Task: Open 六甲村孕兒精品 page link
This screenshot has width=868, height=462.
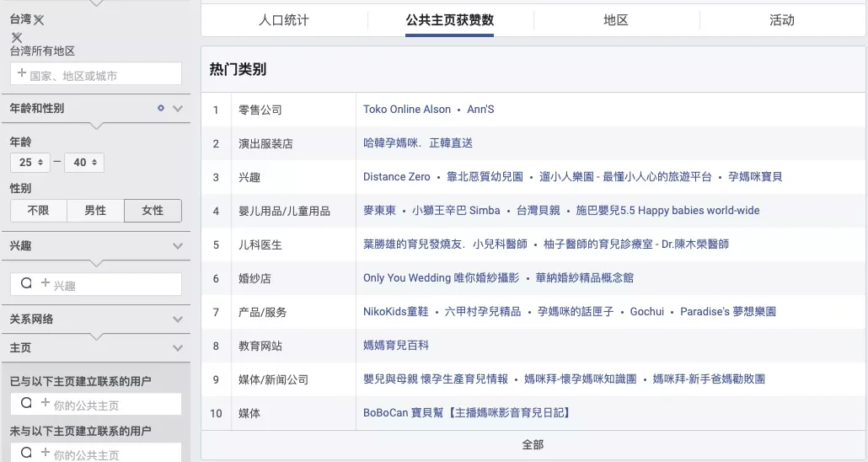Action: [x=483, y=312]
